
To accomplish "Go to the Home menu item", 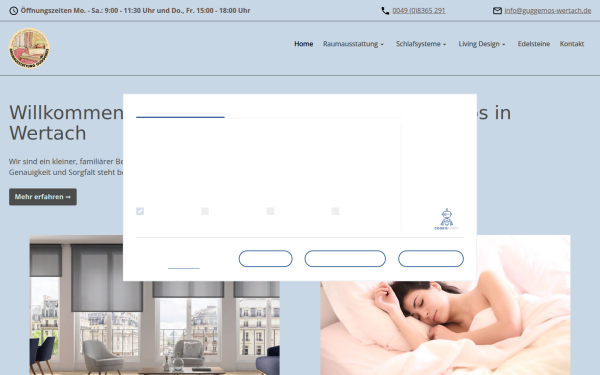I will (x=303, y=44).
